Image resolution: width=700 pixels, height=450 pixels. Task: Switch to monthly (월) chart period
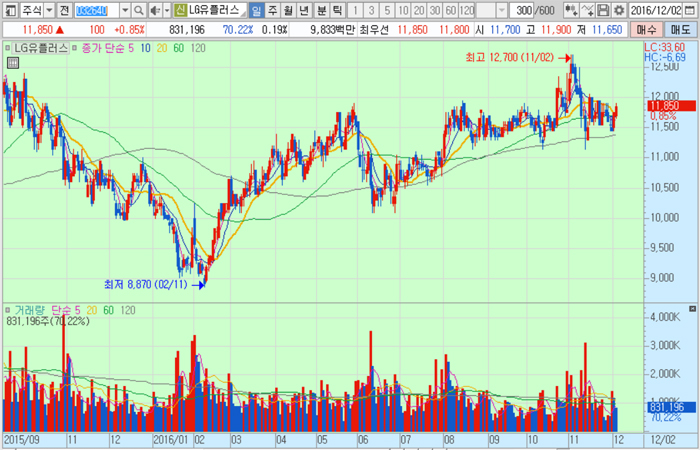[x=288, y=10]
